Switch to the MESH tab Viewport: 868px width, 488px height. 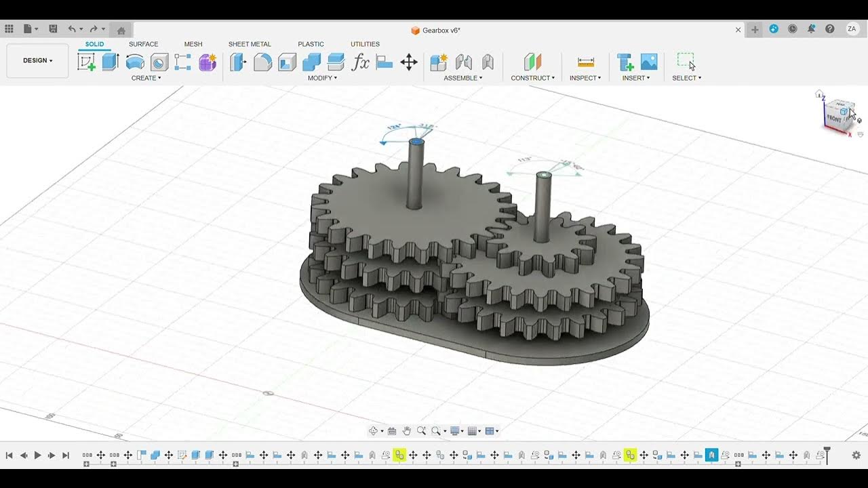(193, 44)
